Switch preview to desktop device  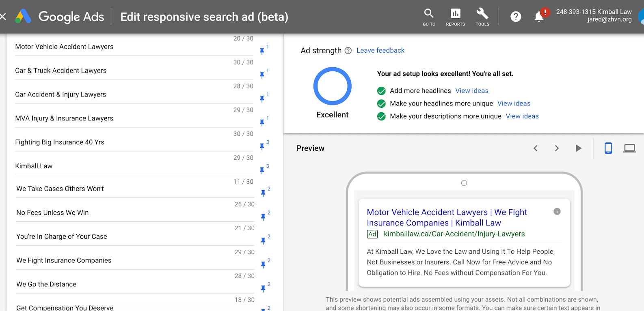click(629, 148)
